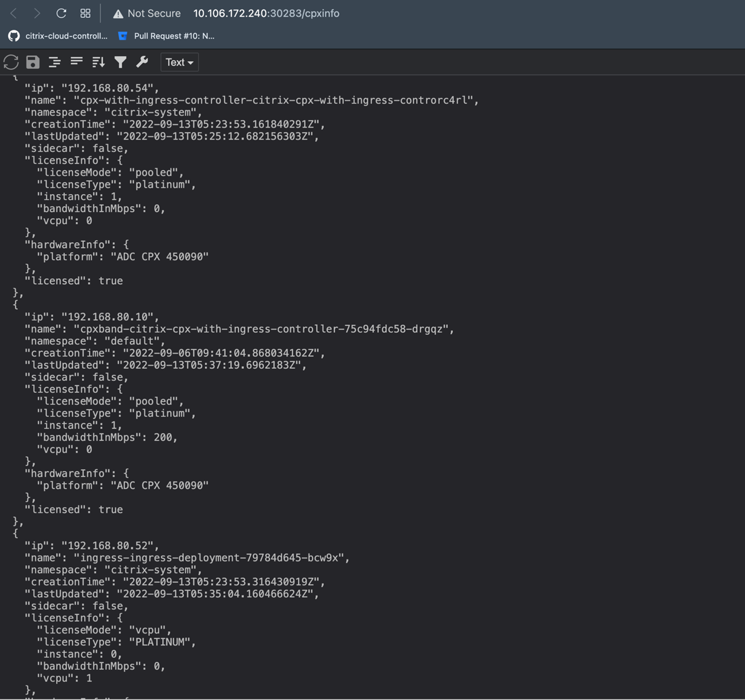Open the citrix-cloud-controll... GitHub bookmark
Screen dimensions: 745x700
tap(58, 36)
